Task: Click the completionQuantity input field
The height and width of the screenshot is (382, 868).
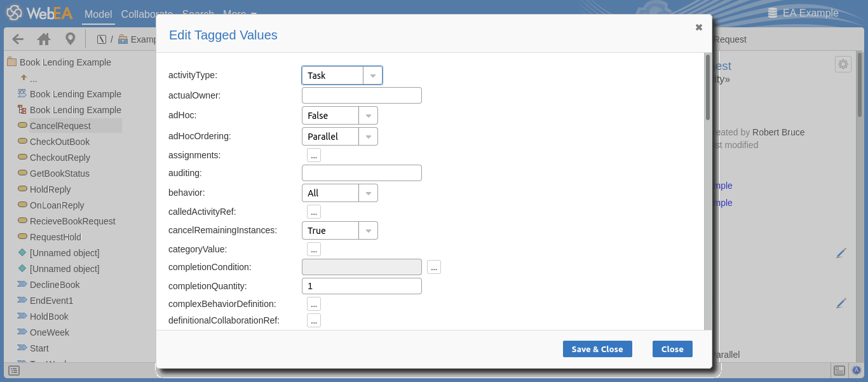Action: 362,286
